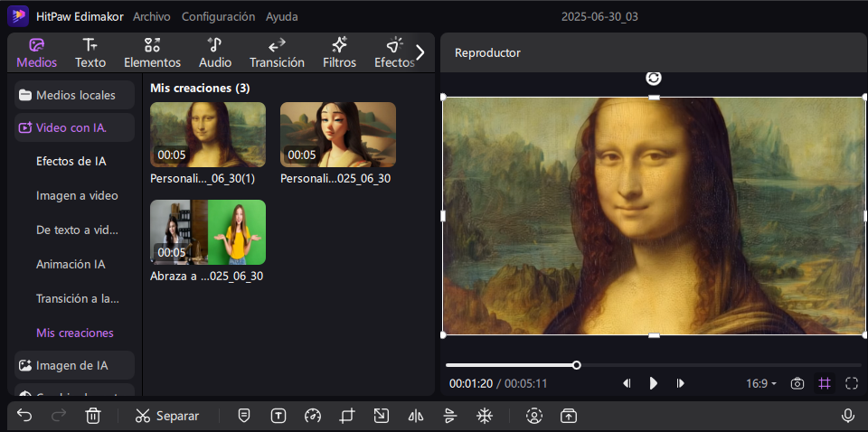Add a marker with the marker icon
The height and width of the screenshot is (432, 868).
[x=243, y=416]
